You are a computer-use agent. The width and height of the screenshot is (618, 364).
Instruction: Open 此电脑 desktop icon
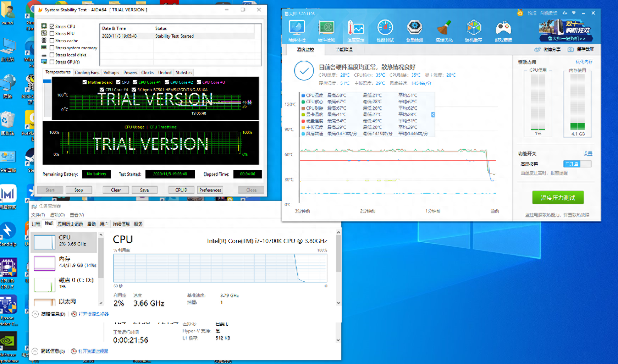[x=7, y=50]
